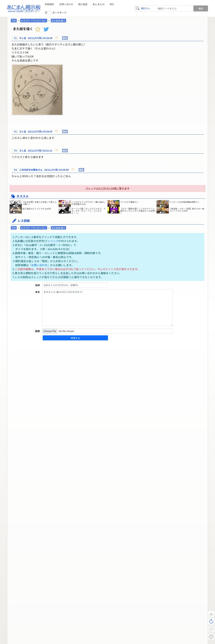Open recommended thread 【与太注意】天竜人の先祖って罪人じゃ無い?
The image size is (215, 644).
(x=39, y=203)
